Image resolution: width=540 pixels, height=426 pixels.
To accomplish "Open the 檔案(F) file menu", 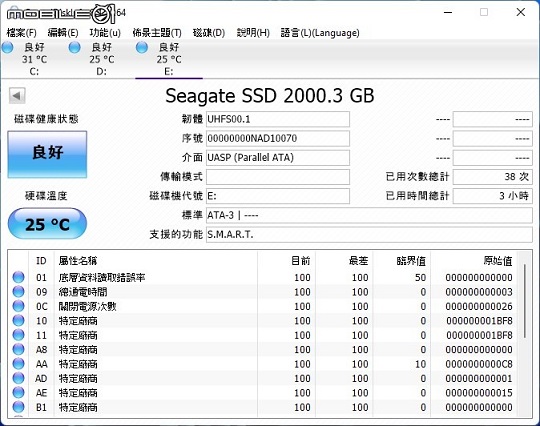I will click(21, 33).
